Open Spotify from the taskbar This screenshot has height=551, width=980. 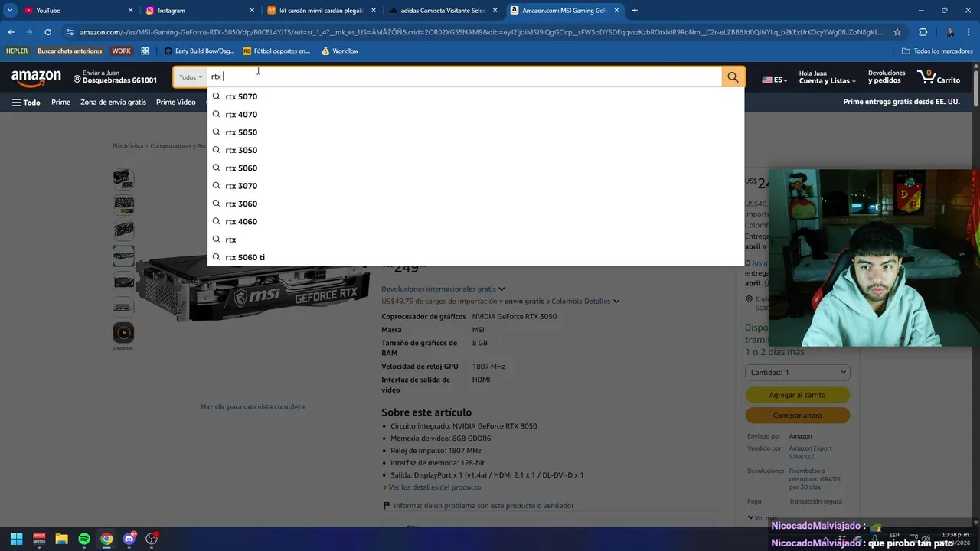(84, 539)
